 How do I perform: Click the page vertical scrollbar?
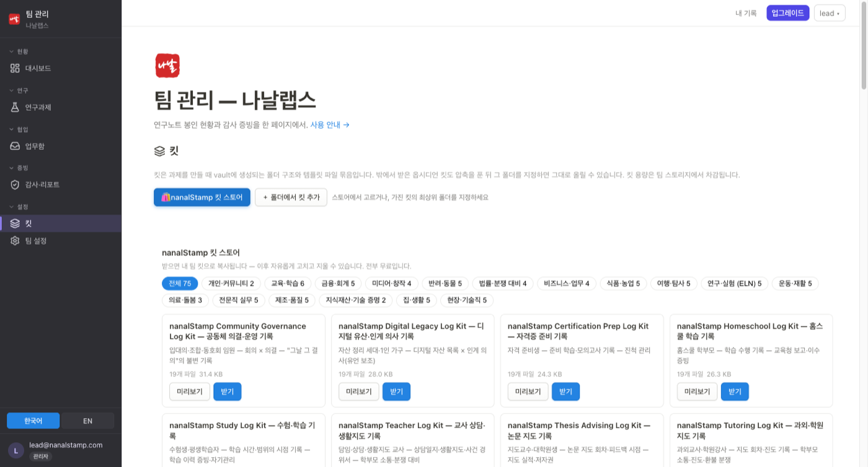(x=864, y=46)
